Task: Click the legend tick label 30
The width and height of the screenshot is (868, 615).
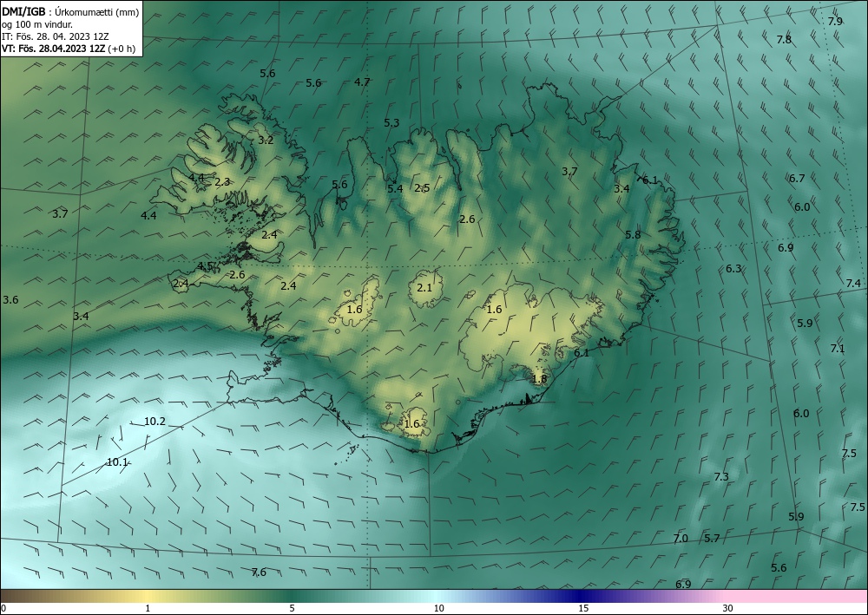Action: click(x=728, y=609)
